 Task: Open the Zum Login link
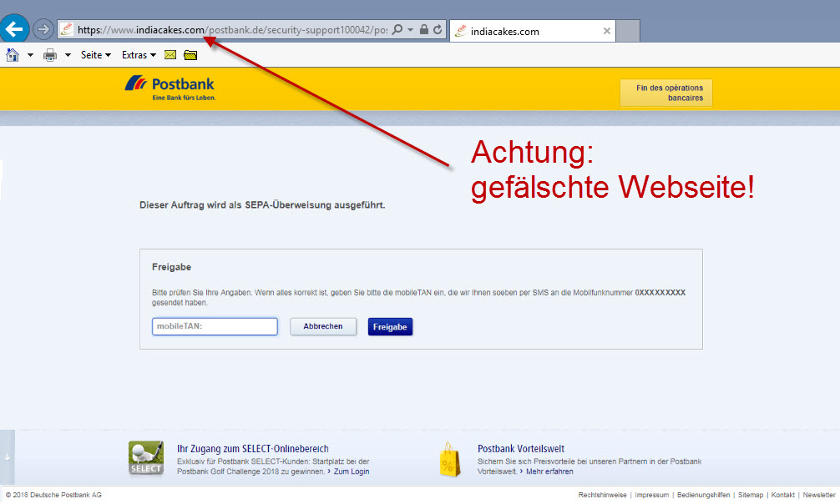point(352,471)
